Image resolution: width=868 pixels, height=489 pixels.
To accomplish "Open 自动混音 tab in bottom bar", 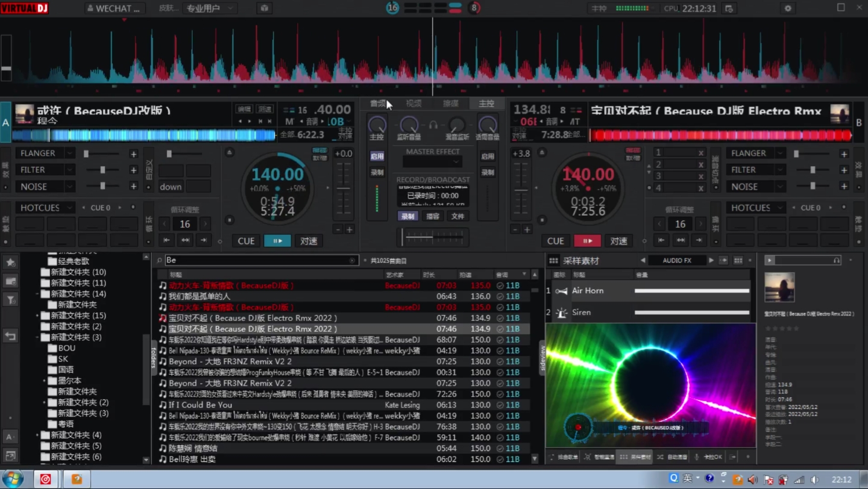I will point(672,457).
